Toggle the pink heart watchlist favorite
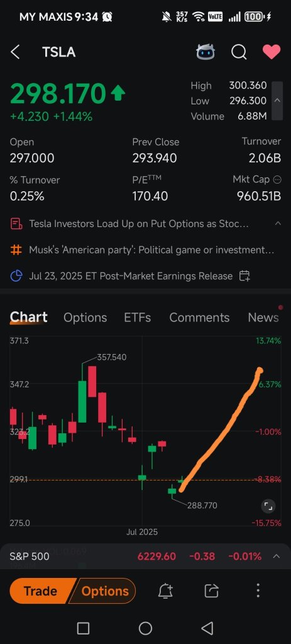This screenshot has height=644, width=291. (272, 52)
